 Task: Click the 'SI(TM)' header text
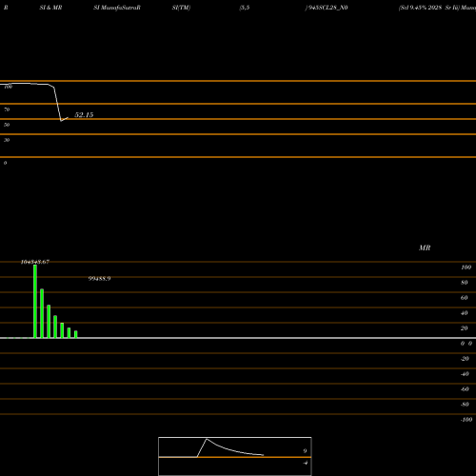coord(181,8)
